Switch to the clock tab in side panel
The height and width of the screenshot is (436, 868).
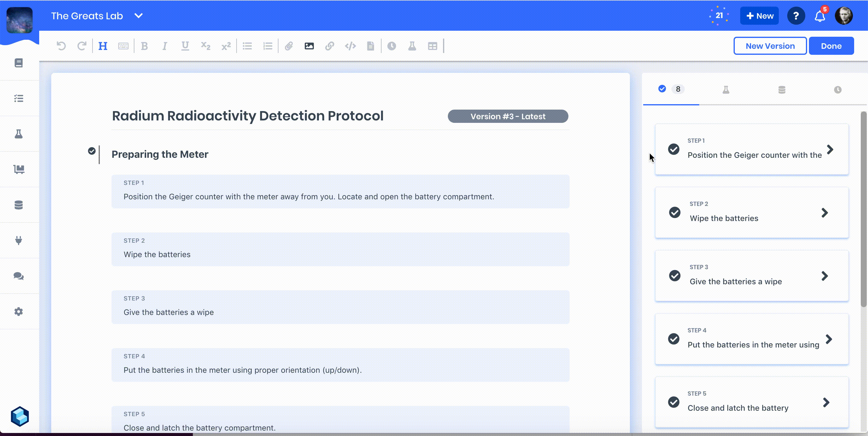[837, 89]
